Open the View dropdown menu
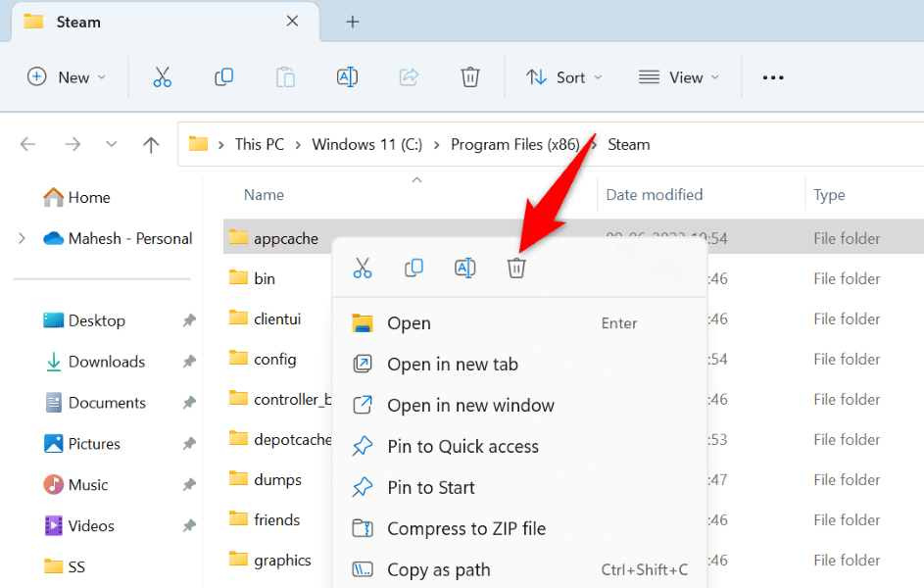Image resolution: width=924 pixels, height=588 pixels. (x=679, y=77)
